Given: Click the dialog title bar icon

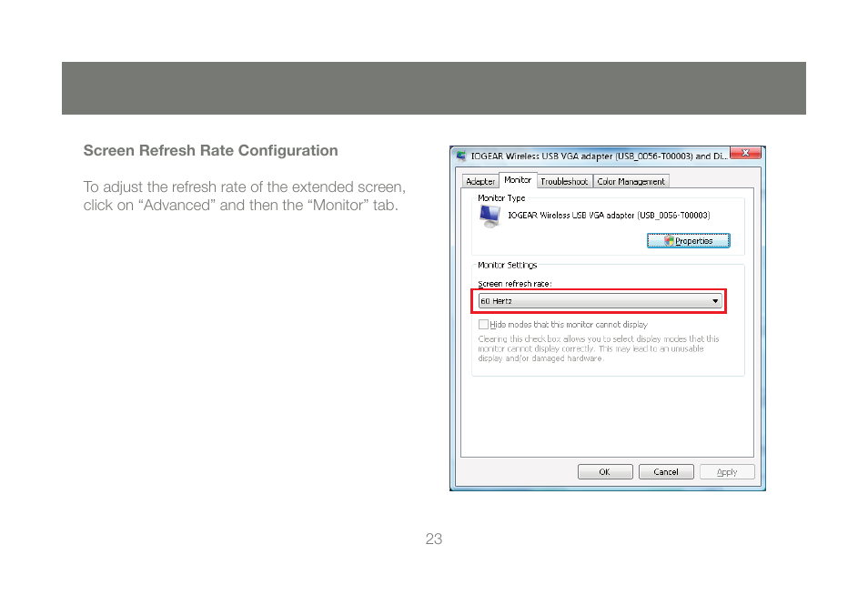Looking at the screenshot, I should (461, 156).
